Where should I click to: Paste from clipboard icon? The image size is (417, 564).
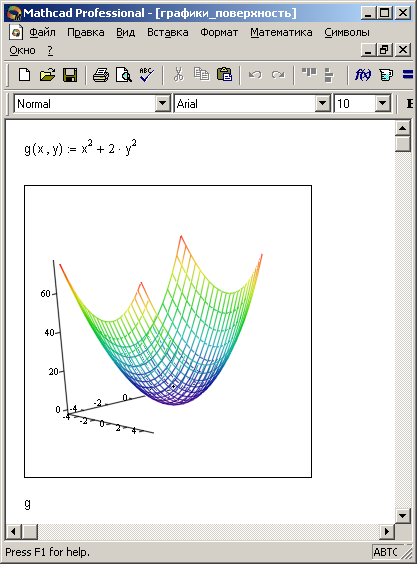point(225,75)
